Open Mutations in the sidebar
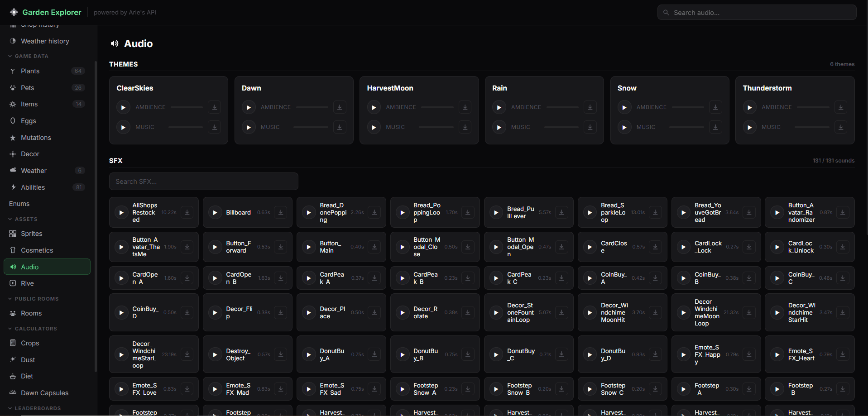 [x=47, y=138]
